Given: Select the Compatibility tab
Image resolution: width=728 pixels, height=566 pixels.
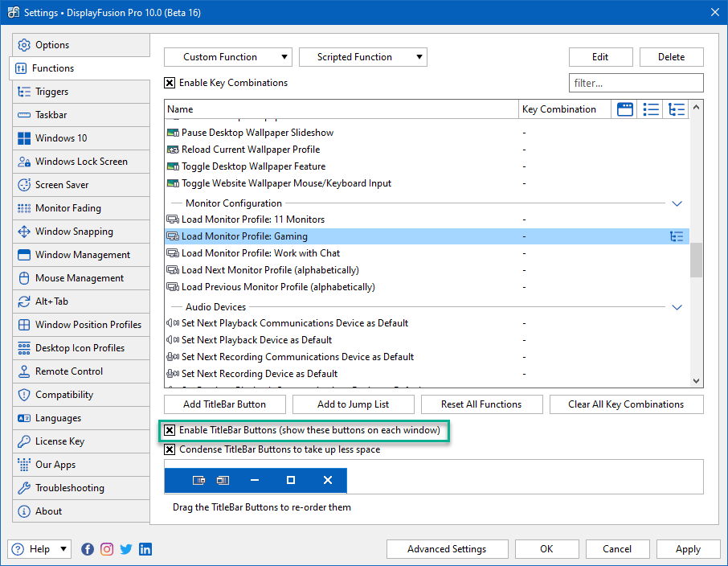Looking at the screenshot, I should [81, 395].
